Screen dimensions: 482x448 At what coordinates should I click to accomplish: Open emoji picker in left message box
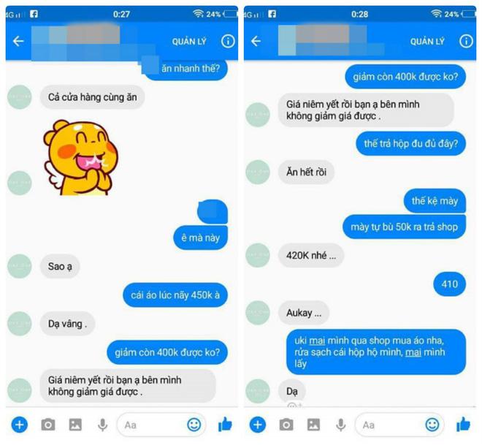(x=194, y=425)
